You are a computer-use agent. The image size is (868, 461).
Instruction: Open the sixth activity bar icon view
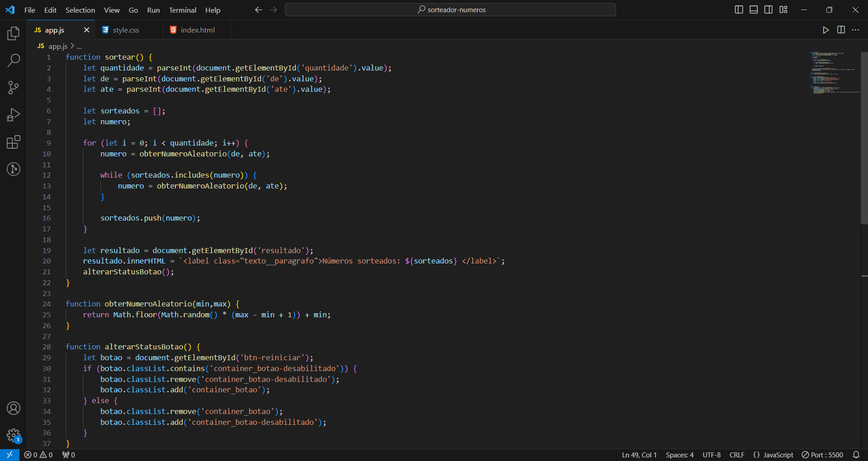[14, 169]
